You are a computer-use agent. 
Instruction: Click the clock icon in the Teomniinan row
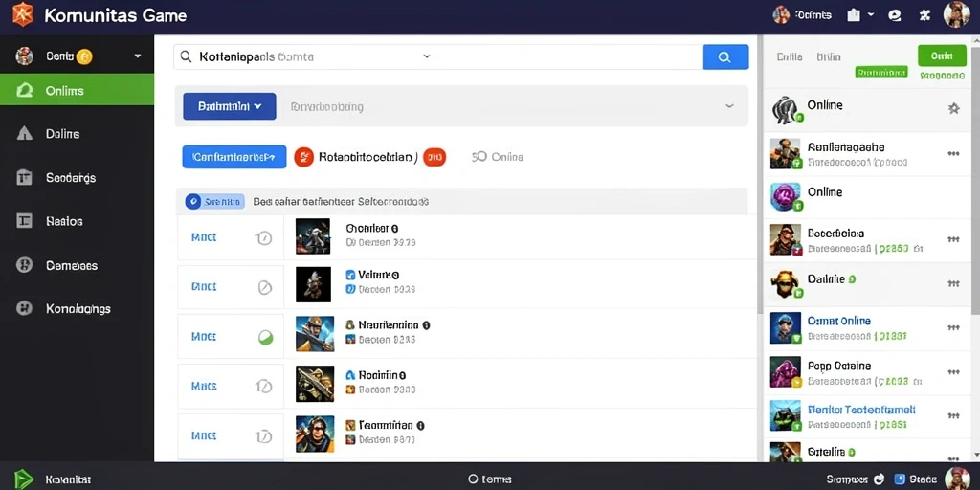(264, 435)
